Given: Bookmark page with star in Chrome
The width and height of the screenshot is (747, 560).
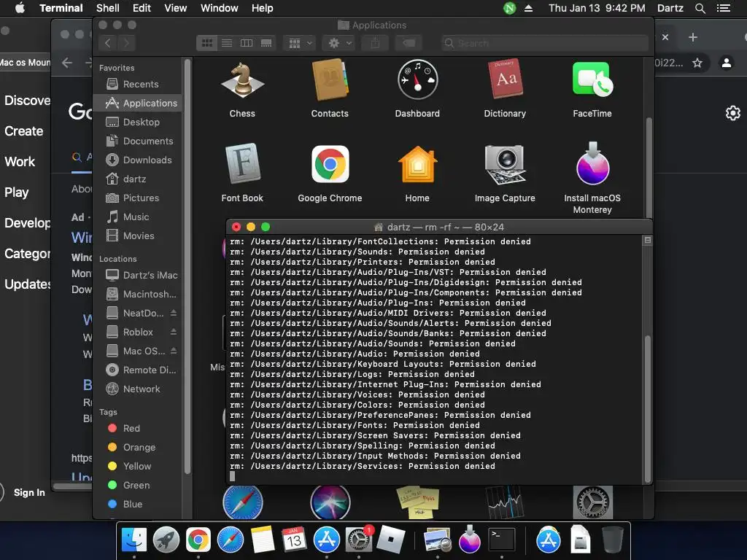Looking at the screenshot, I should 697,63.
